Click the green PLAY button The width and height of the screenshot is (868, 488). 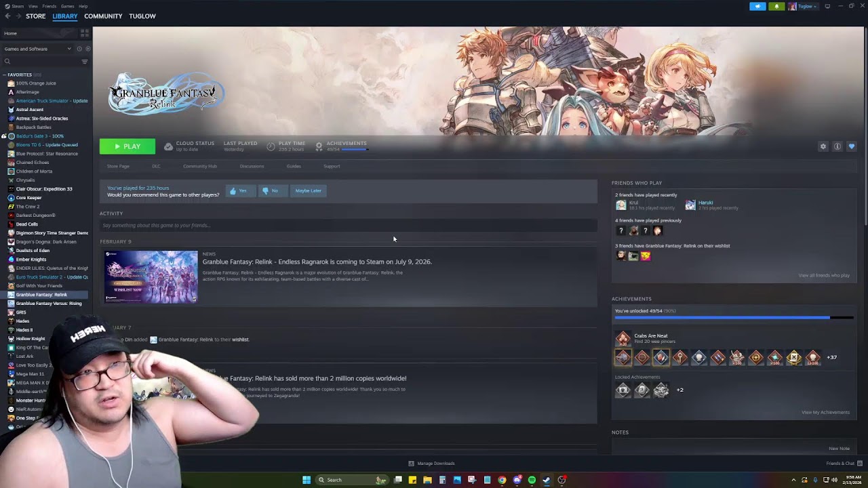click(x=127, y=146)
